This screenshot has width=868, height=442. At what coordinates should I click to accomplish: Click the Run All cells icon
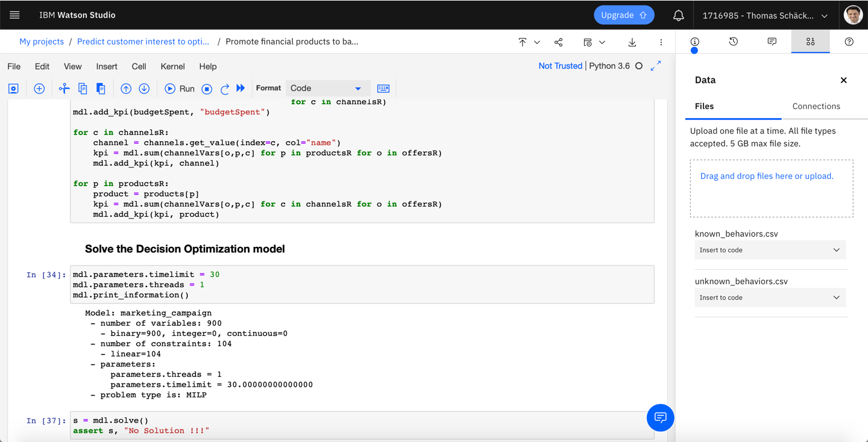point(240,88)
